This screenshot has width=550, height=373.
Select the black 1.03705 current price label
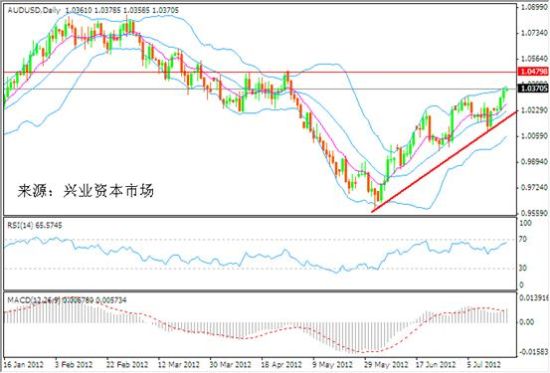[x=533, y=88]
